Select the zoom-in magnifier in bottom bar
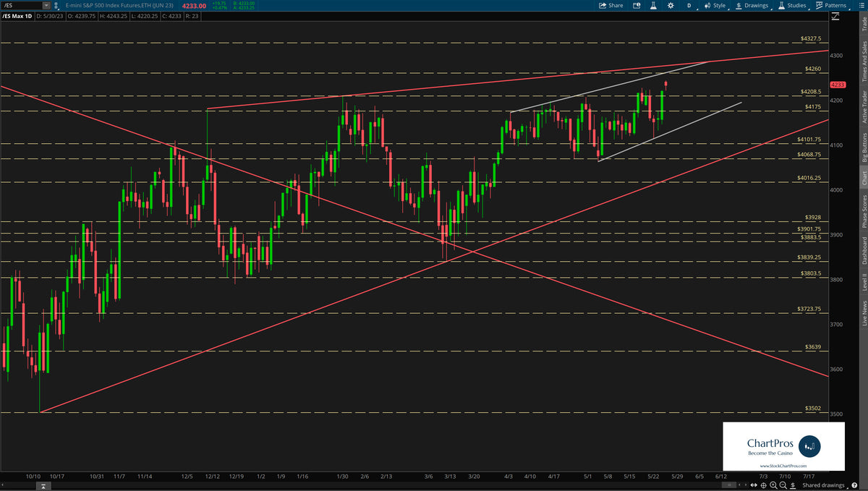This screenshot has height=491, width=868. tap(773, 485)
